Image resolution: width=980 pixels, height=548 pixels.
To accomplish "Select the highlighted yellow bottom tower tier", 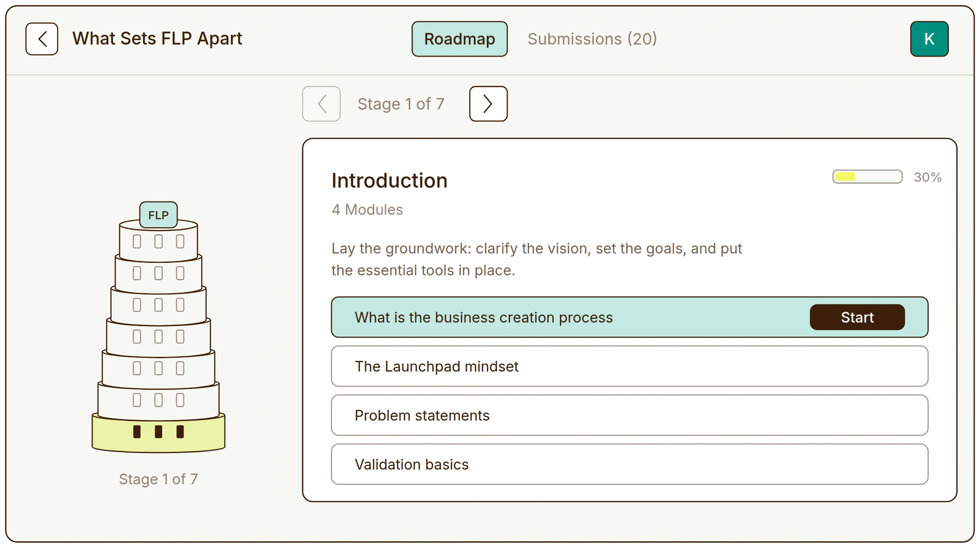I will click(159, 433).
